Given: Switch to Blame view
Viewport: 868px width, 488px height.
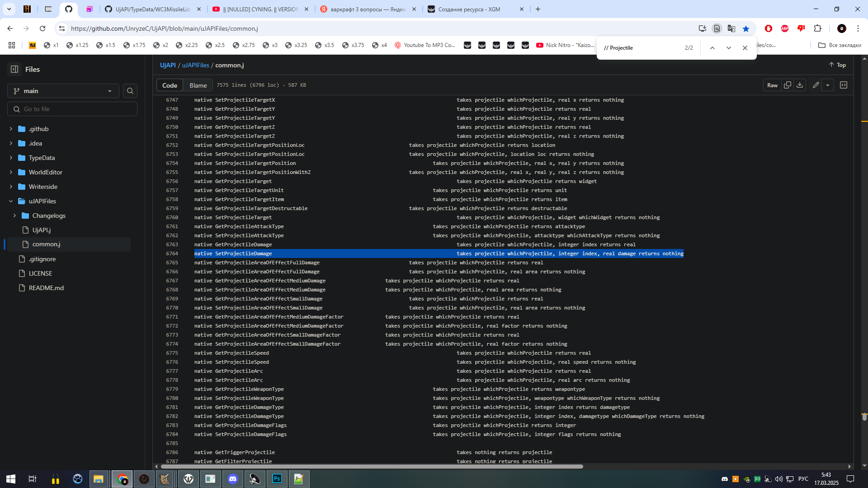Looking at the screenshot, I should click(x=198, y=85).
